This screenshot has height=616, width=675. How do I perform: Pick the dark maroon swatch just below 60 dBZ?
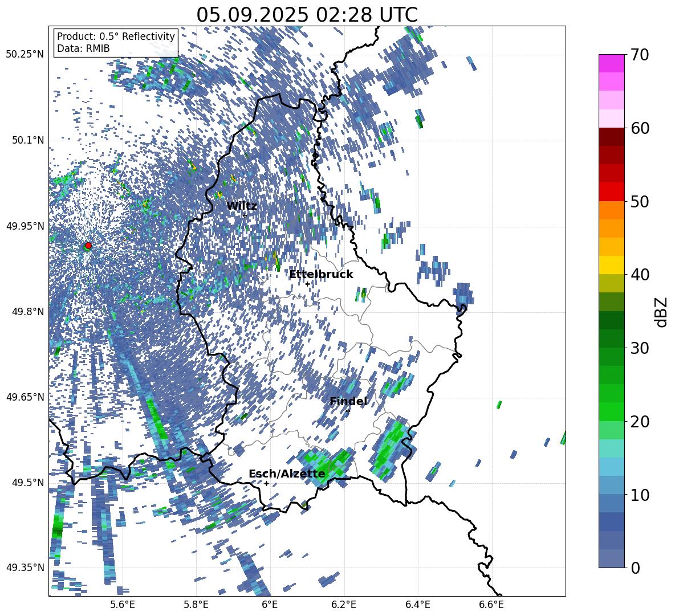[x=611, y=137]
